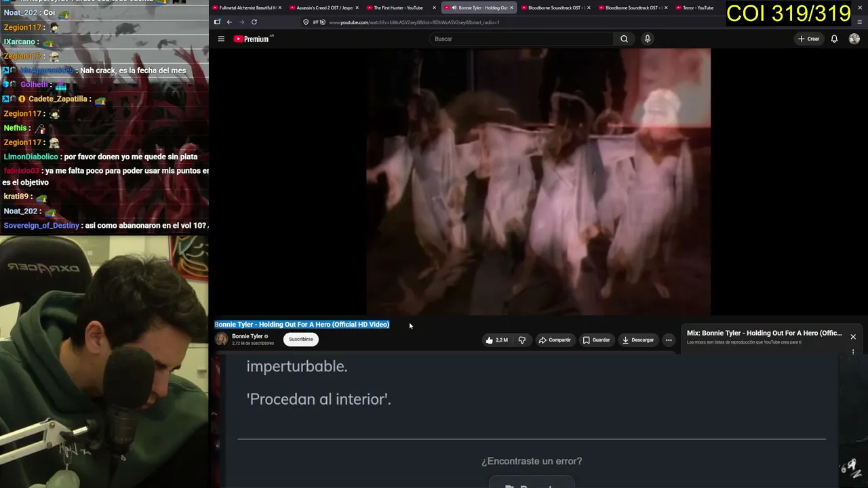Click the search magnifier button
Image resolution: width=868 pixels, height=488 pixels.
tap(624, 39)
